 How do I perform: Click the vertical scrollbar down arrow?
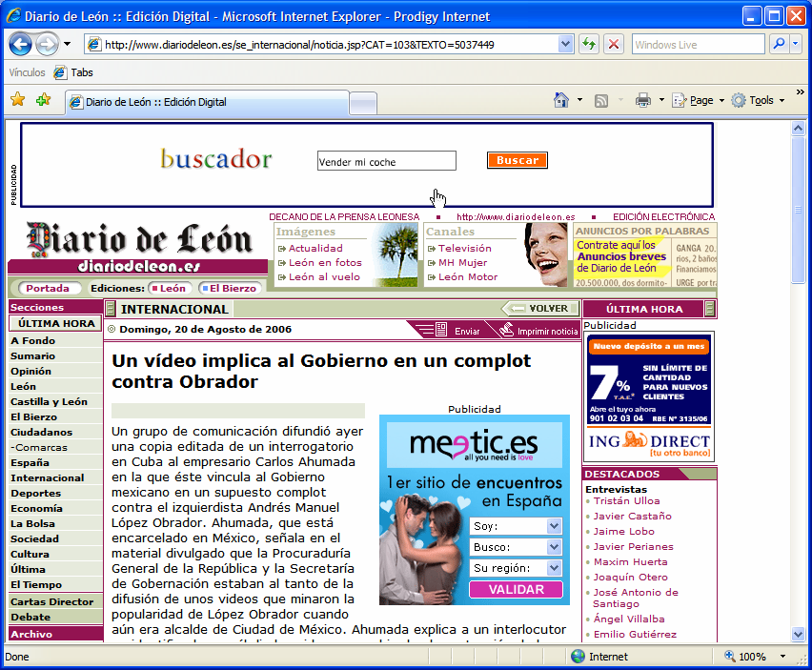(798, 635)
